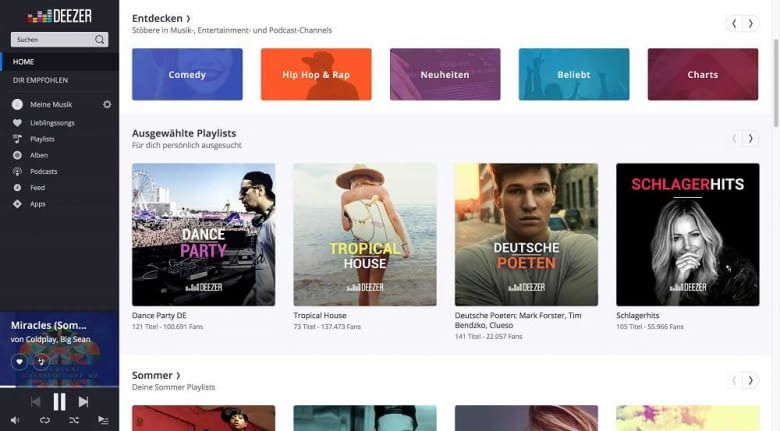
Task: Go back to the previous track
Action: click(x=35, y=402)
